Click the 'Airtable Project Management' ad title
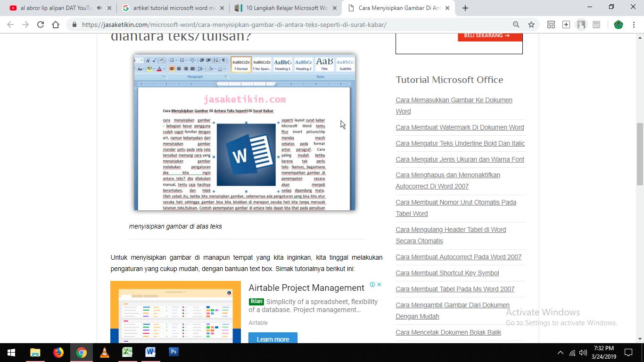The width and height of the screenshot is (644, 362). pyautogui.click(x=306, y=288)
